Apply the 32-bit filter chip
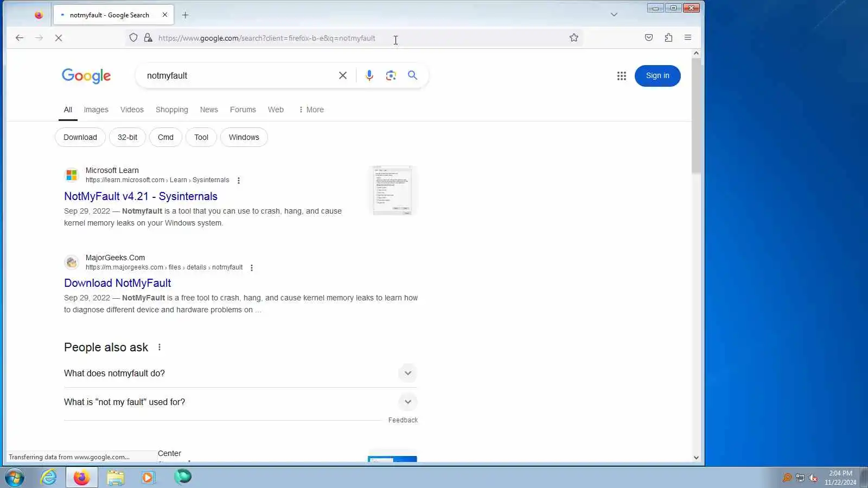The height and width of the screenshot is (488, 868). tap(127, 137)
